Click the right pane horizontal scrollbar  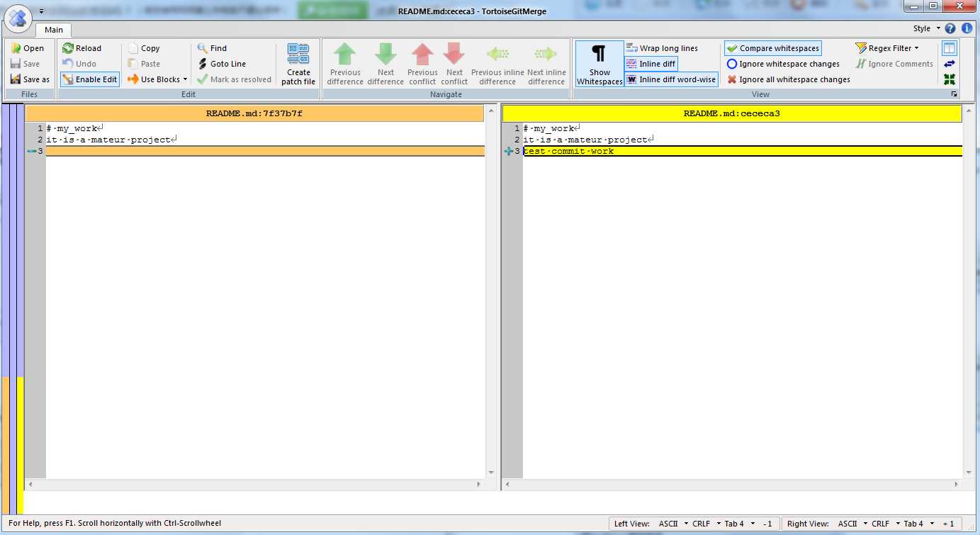pos(732,485)
